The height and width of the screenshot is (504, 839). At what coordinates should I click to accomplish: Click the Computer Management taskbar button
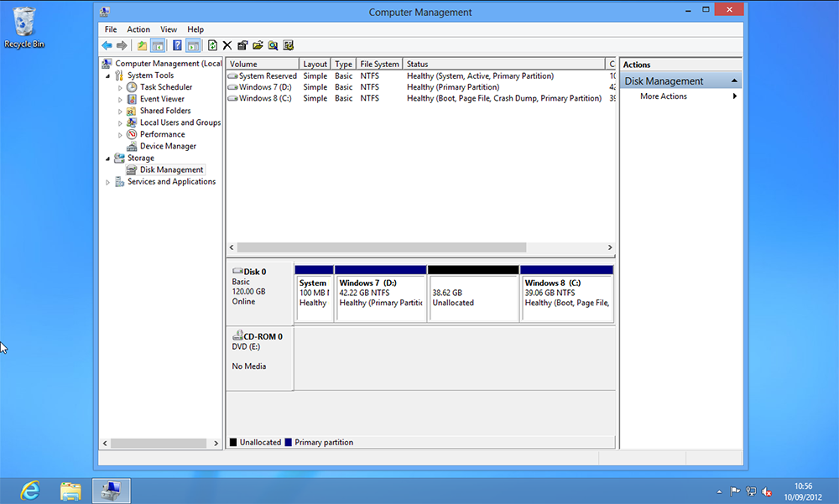112,491
